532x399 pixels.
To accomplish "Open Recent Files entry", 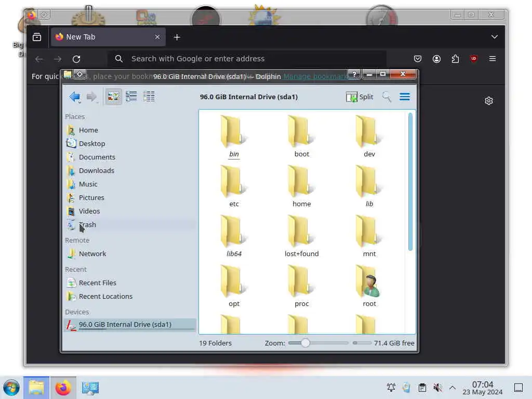I will coord(129,283).
